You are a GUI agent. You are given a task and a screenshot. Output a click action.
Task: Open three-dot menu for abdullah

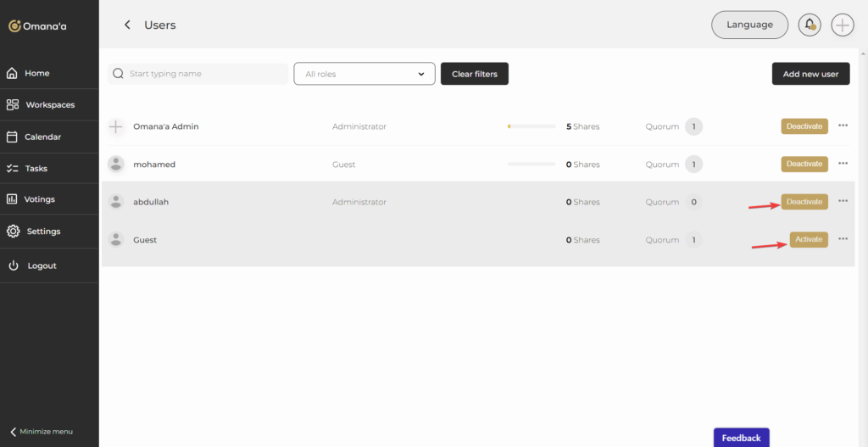click(x=843, y=201)
